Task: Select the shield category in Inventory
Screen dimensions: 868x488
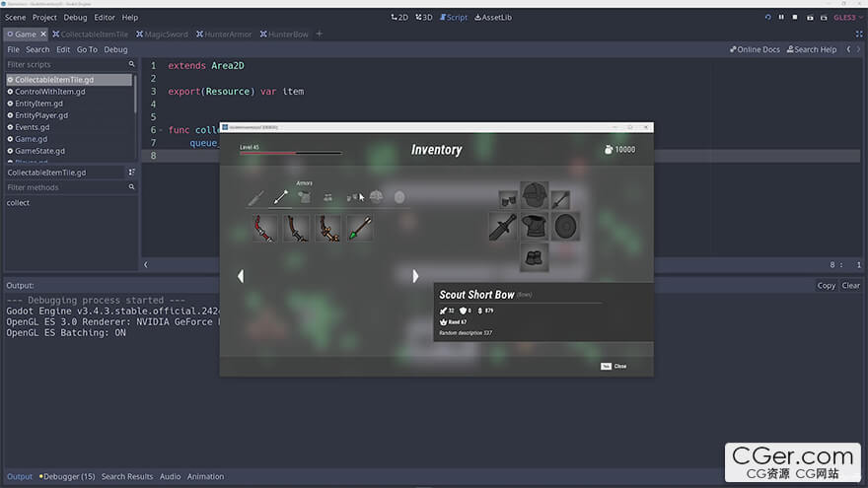Action: tap(399, 197)
